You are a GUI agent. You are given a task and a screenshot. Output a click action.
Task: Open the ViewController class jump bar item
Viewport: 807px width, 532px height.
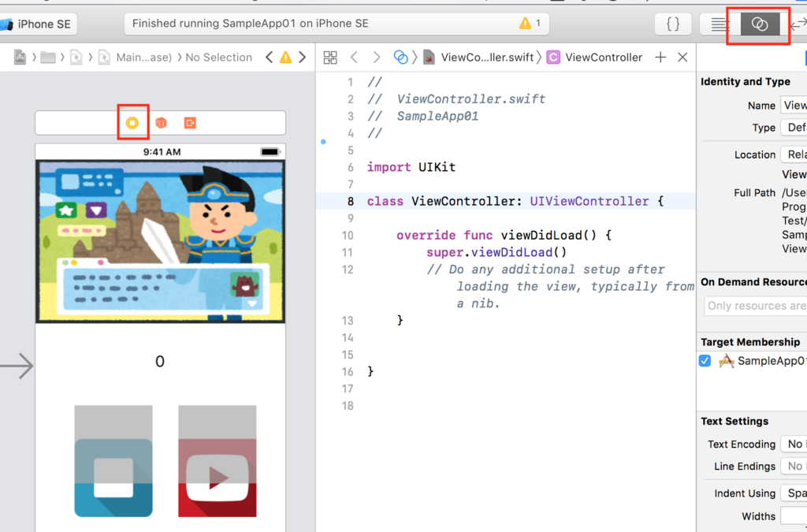click(x=595, y=57)
